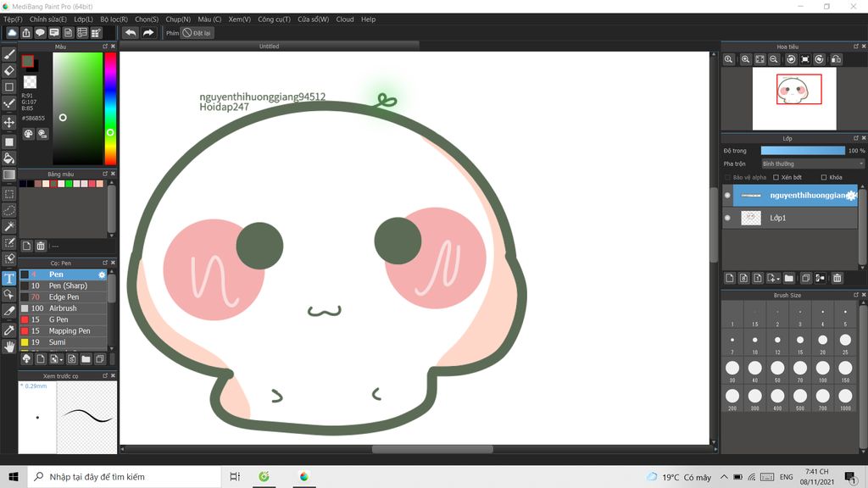Open the Bộ lọc(R) menu
The height and width of the screenshot is (488, 868).
coord(114,19)
